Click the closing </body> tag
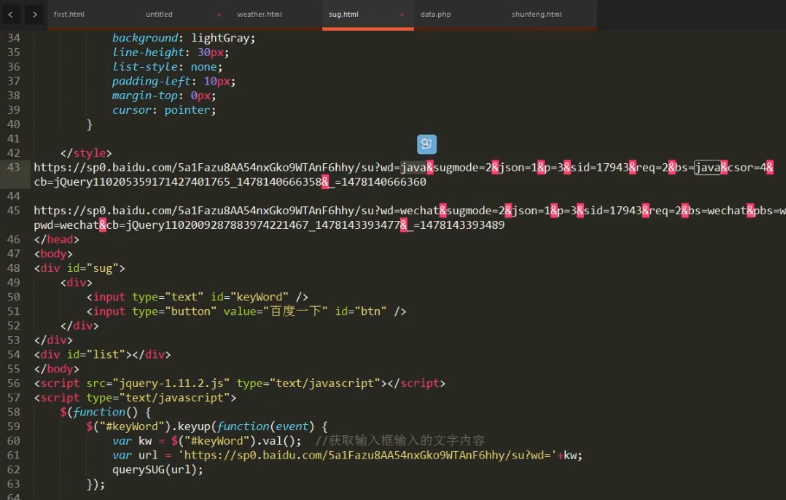 tap(57, 369)
